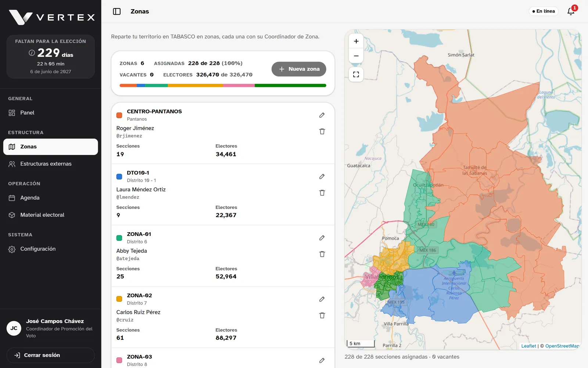Click the Simón Sarlat map label
This screenshot has height=368, width=588.
click(x=461, y=55)
